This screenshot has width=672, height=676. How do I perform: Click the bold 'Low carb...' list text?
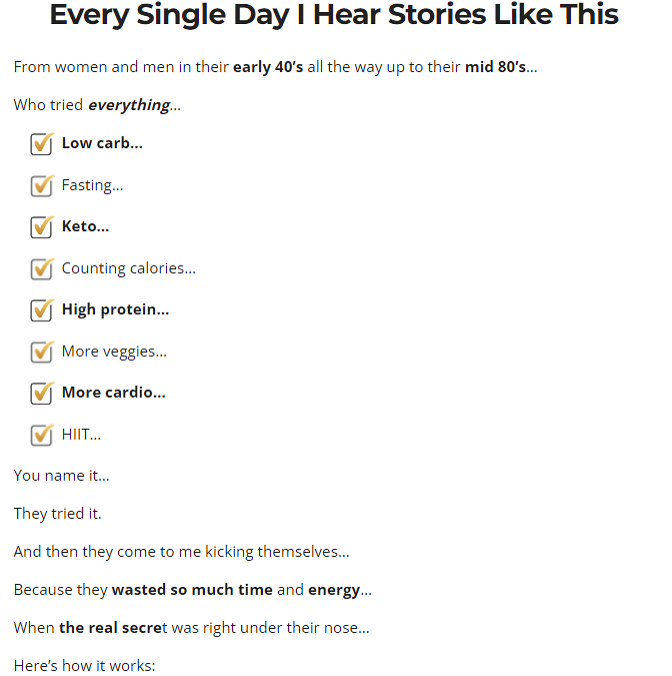pyautogui.click(x=102, y=143)
